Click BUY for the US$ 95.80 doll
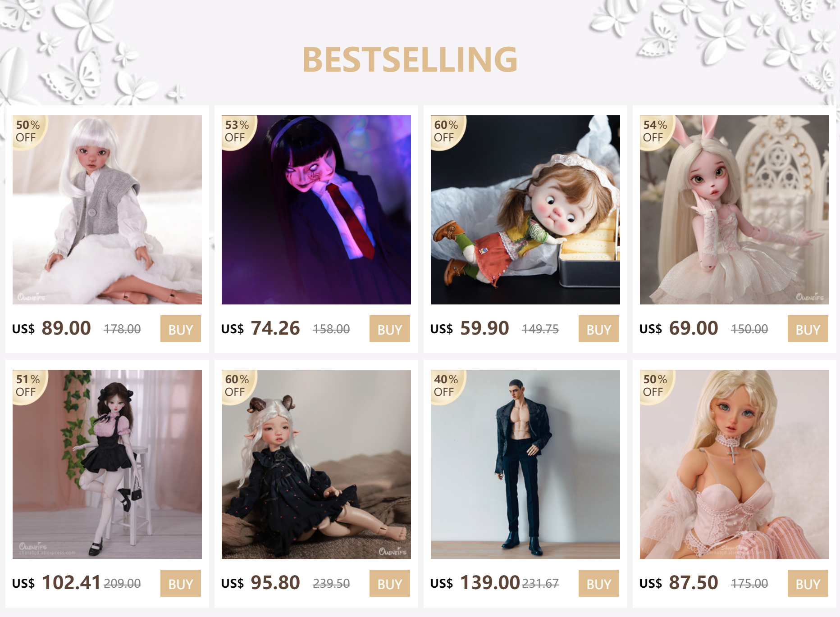 [390, 583]
